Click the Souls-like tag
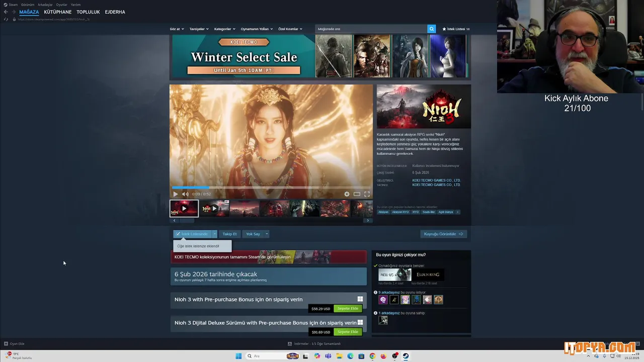 (429, 212)
